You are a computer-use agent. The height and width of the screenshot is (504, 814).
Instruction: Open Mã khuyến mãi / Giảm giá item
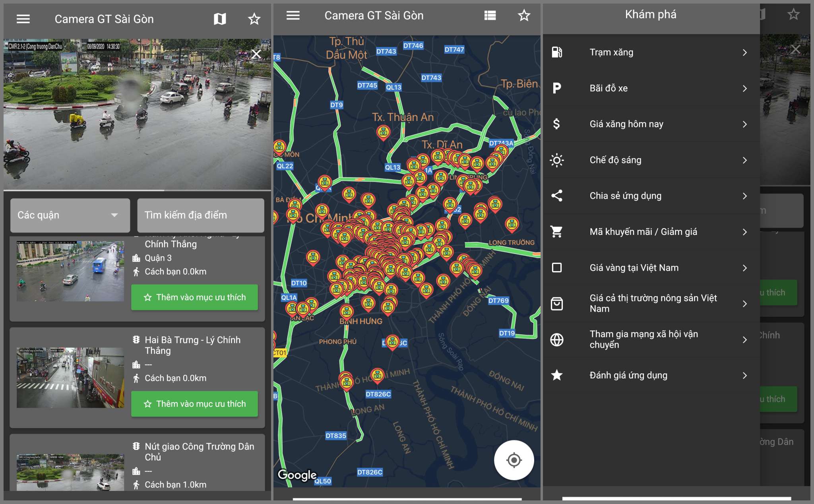click(651, 232)
